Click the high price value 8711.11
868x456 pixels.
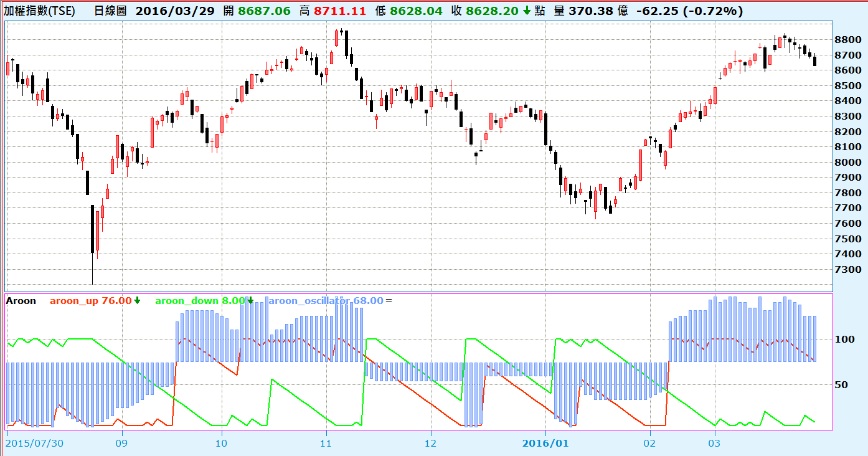coord(341,11)
